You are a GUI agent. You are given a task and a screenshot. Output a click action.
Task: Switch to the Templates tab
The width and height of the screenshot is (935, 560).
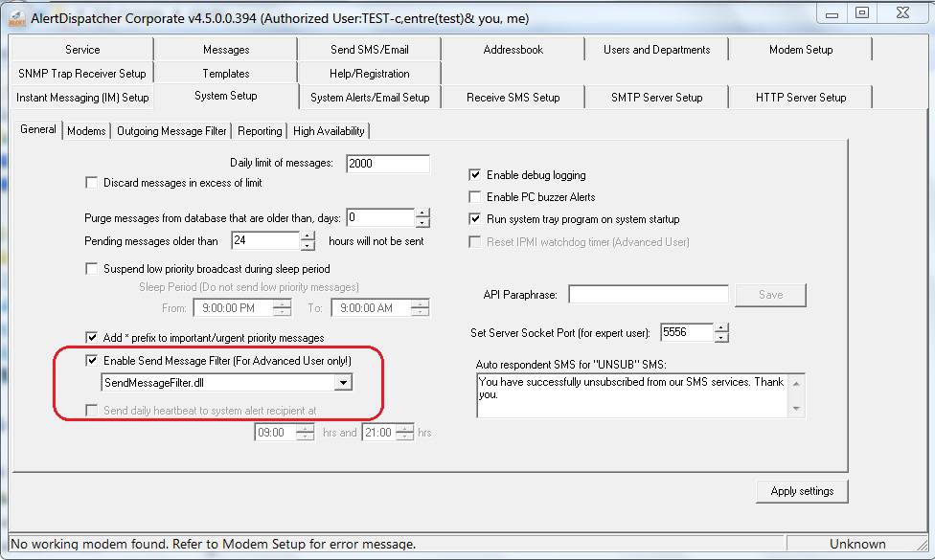click(226, 74)
